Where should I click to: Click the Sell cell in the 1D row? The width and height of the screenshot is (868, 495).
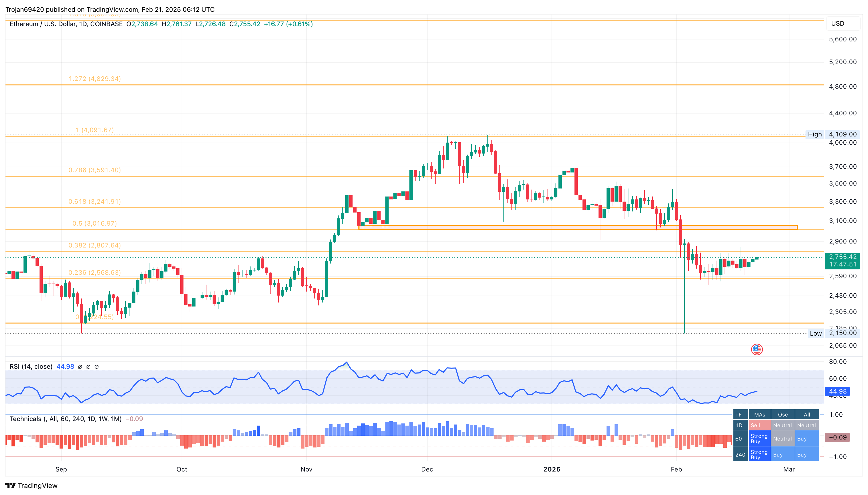(x=760, y=425)
